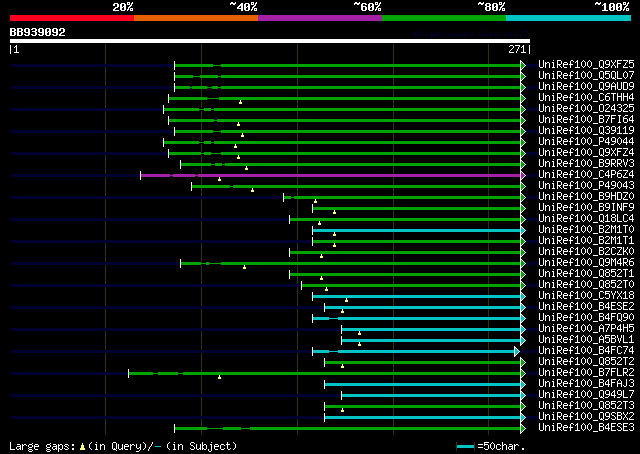Screen dimensions: 640x454
Task: Open hit UniRef100_Q9XFZ5
Action: 586,64
